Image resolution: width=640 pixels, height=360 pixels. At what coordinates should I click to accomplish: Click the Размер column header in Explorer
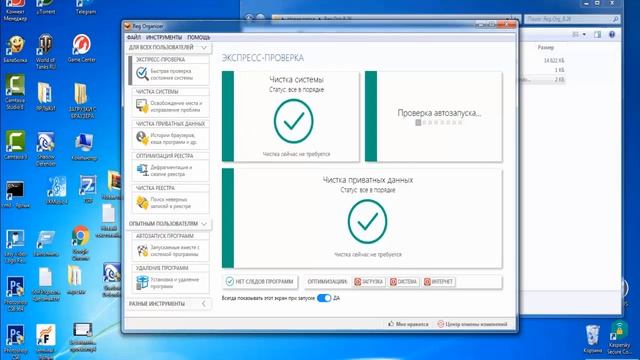(x=545, y=48)
